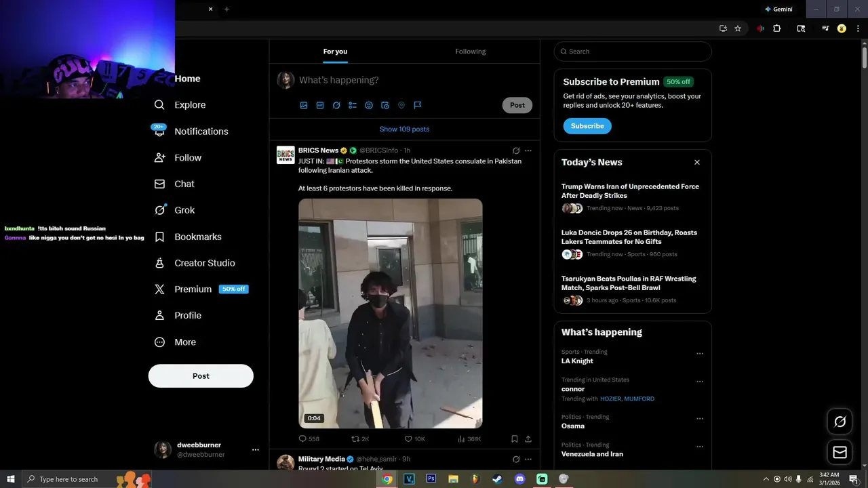Open More menu for connor trend
868x488 pixels.
pos(700,382)
